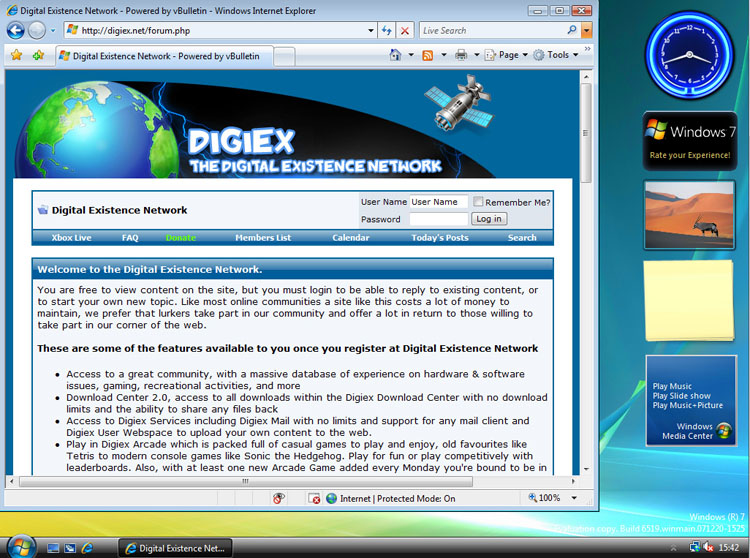This screenshot has width=750, height=558.
Task: Tick the Remember Me checkbox
Action: [478, 202]
